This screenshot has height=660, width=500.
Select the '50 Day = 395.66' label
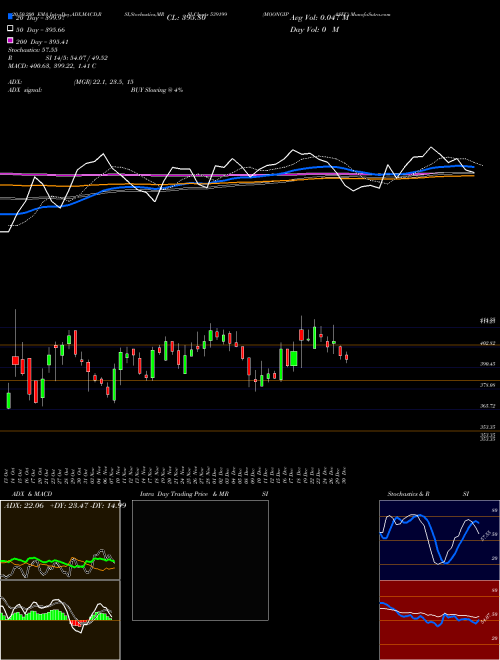coord(40,30)
